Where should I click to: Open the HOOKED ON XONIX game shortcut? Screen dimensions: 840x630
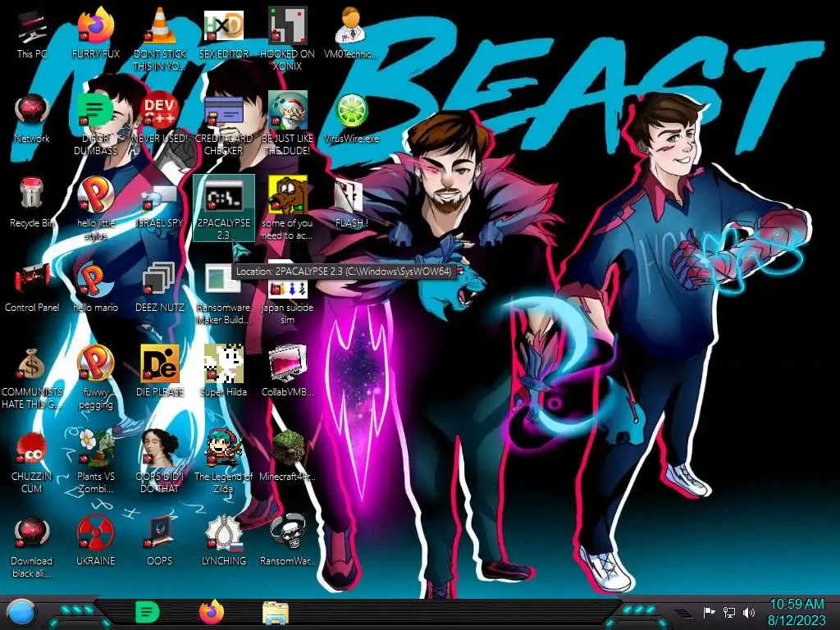click(x=288, y=38)
